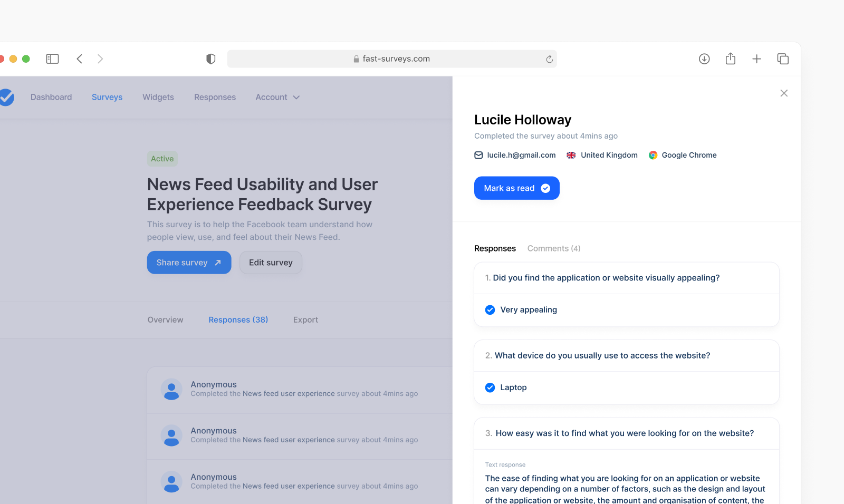Open a new tab with plus icon
This screenshot has width=844, height=504.
pos(756,59)
